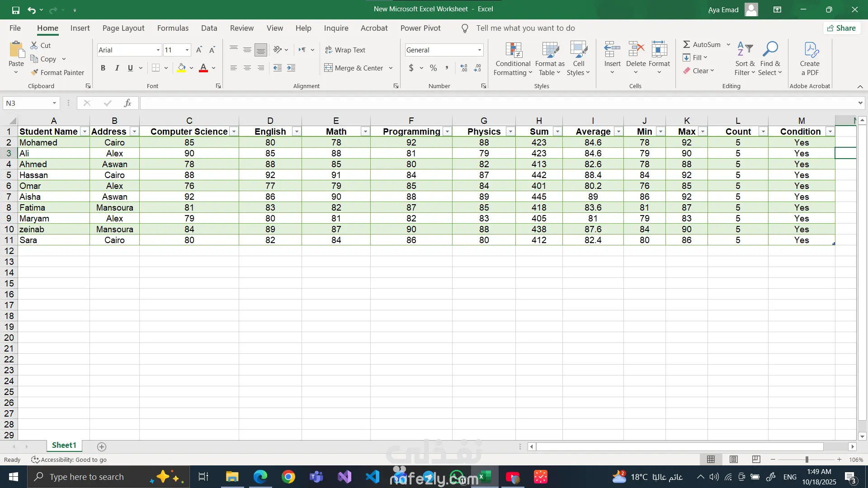This screenshot has height=488, width=868.
Task: Toggle Wrap Text on the selected cell
Action: pyautogui.click(x=345, y=50)
